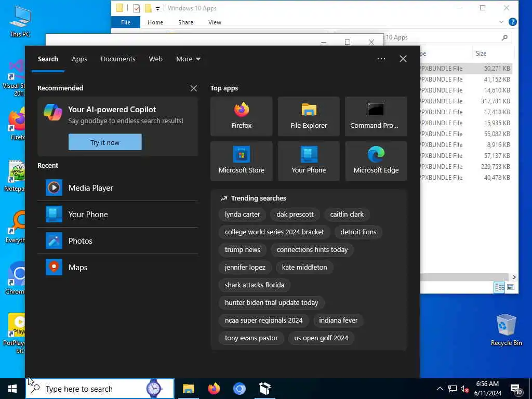
Task: Open the taskbar clock and date
Action: [x=487, y=389]
